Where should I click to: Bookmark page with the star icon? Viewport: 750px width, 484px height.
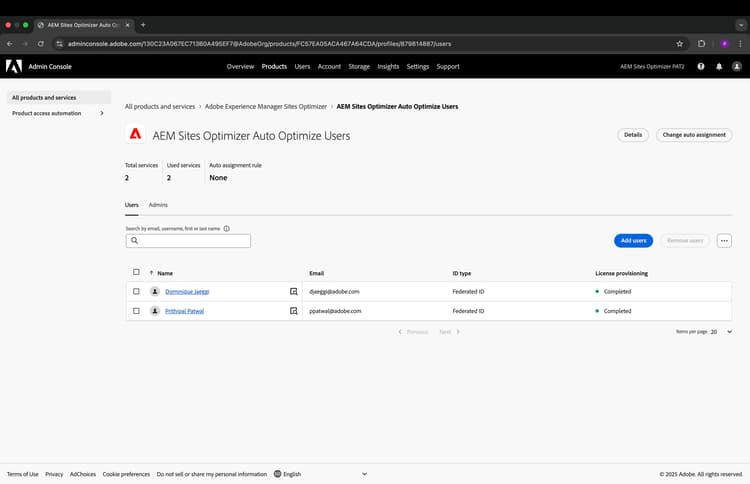tap(679, 44)
